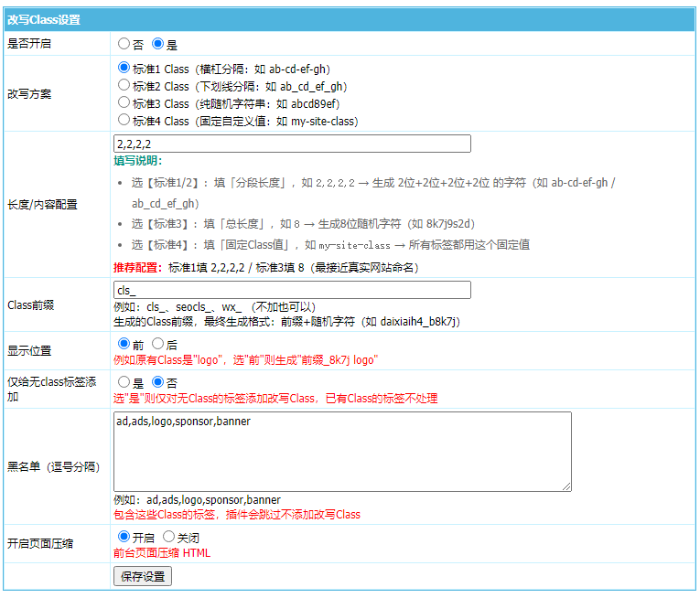This screenshot has width=700, height=598.
Task: Click the blacklist textarea resize handle
Action: pyautogui.click(x=566, y=486)
